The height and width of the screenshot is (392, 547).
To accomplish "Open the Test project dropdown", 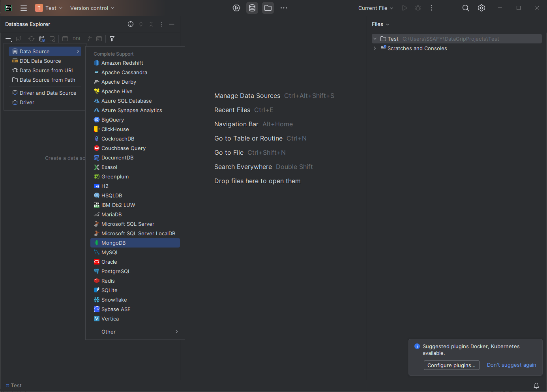I will pos(49,8).
